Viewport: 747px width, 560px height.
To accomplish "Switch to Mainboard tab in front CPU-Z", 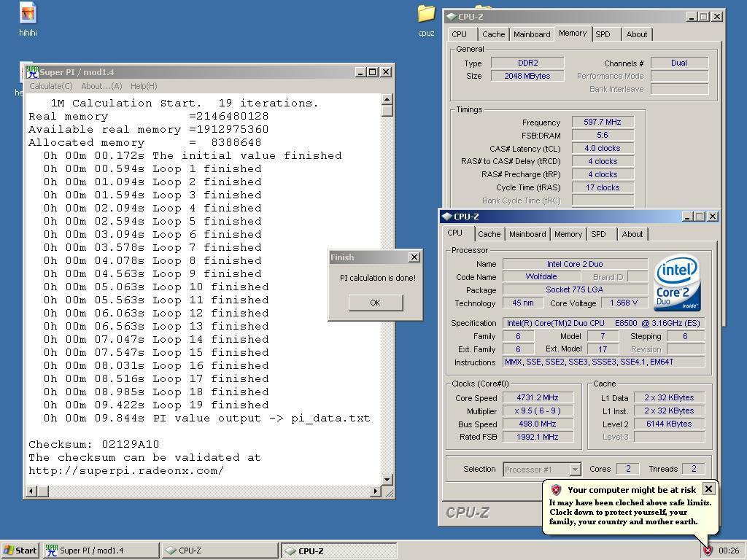I will click(x=527, y=234).
